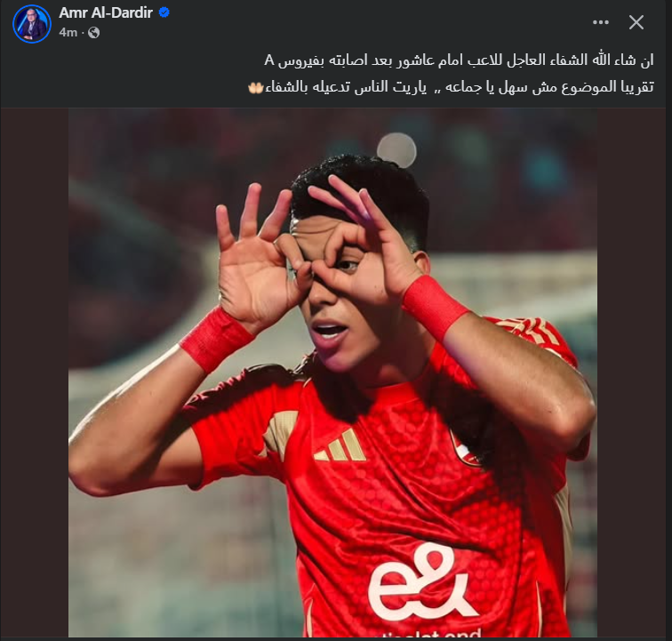Close the post viewer with the X
672x641 pixels.
tap(636, 22)
